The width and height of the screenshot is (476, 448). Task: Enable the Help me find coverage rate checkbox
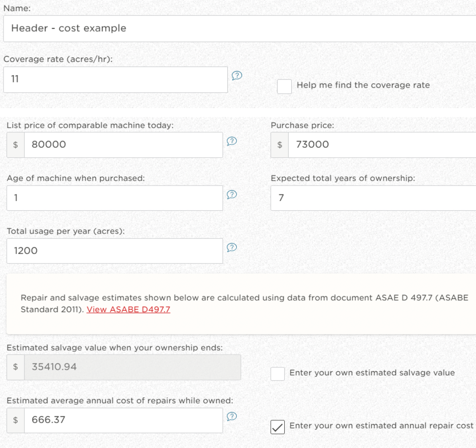click(x=284, y=86)
